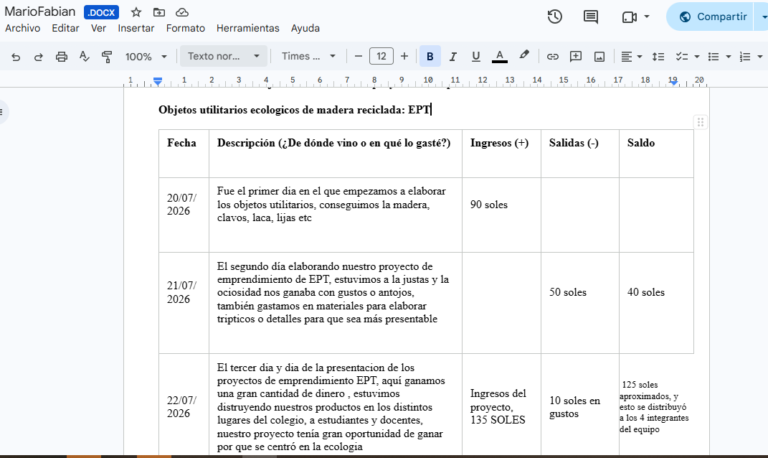Decrease font size with minus button
This screenshot has height=458, width=768.
(358, 56)
